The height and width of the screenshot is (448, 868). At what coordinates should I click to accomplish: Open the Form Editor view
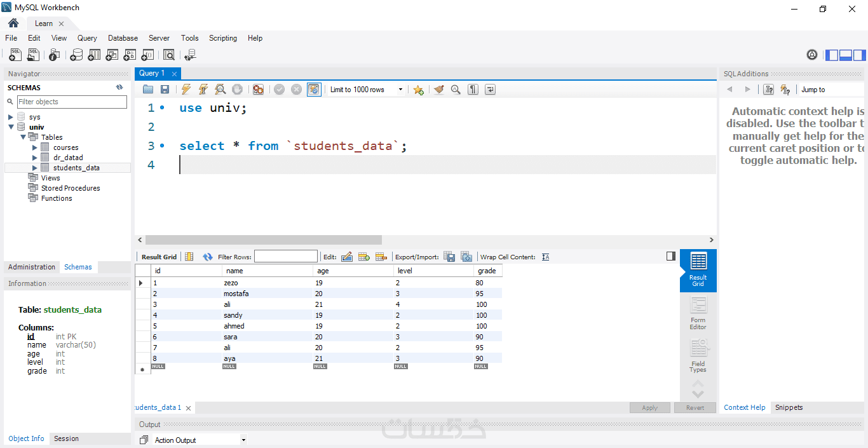(698, 313)
